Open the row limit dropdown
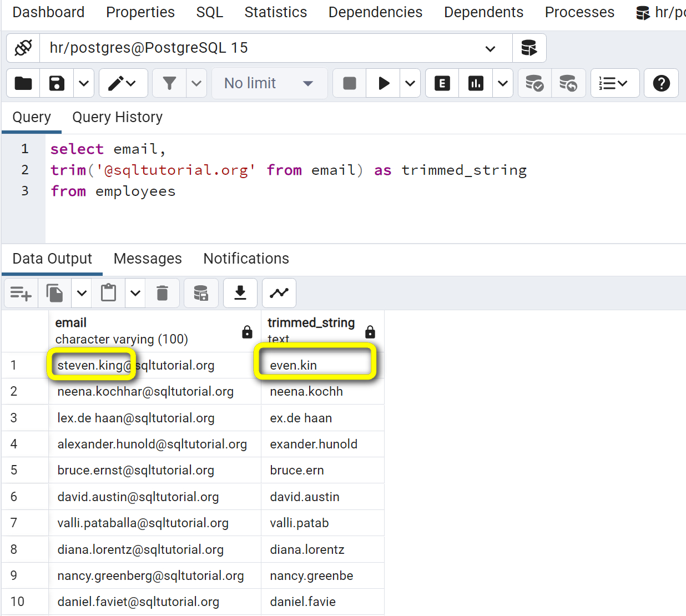The image size is (686, 616). coord(270,83)
